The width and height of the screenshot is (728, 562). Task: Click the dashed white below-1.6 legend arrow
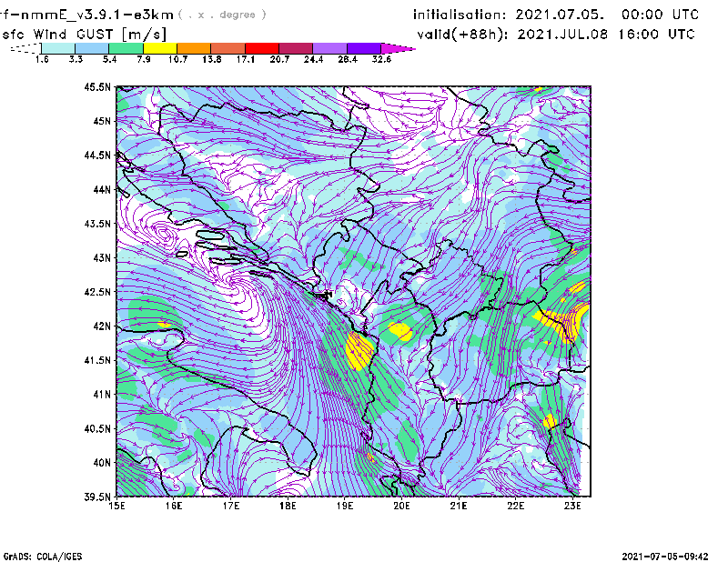25,48
